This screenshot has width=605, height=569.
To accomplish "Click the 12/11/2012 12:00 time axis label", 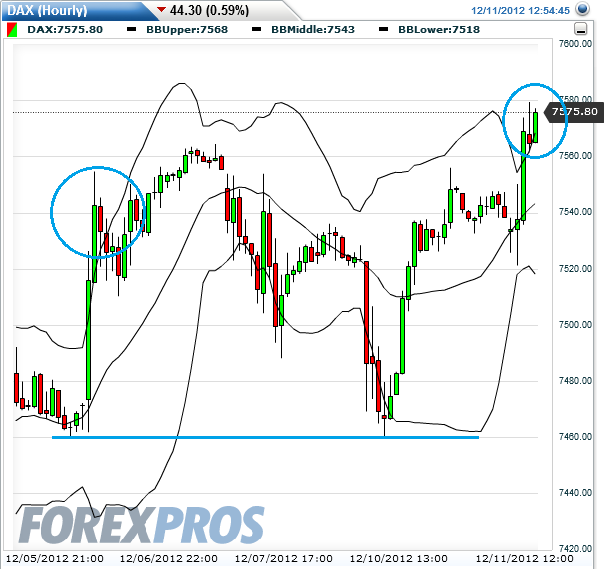I will pos(525,559).
